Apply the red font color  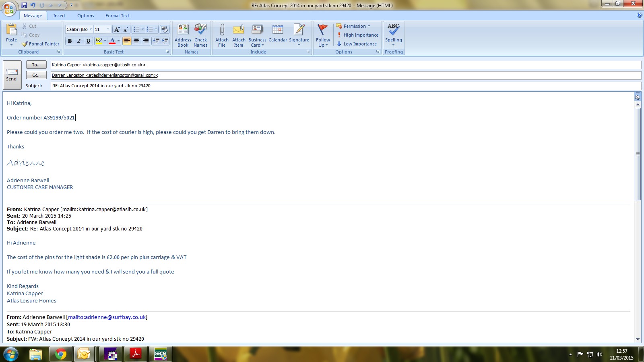112,41
